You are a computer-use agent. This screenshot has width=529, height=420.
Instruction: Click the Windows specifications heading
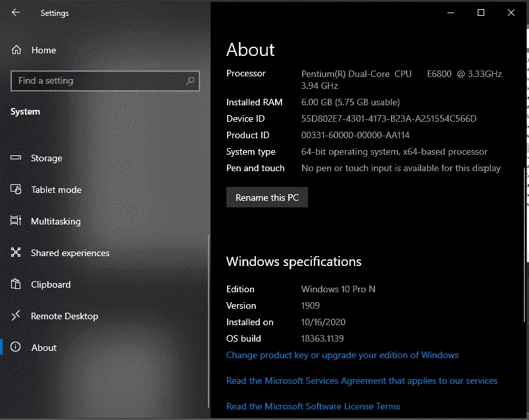click(x=293, y=261)
